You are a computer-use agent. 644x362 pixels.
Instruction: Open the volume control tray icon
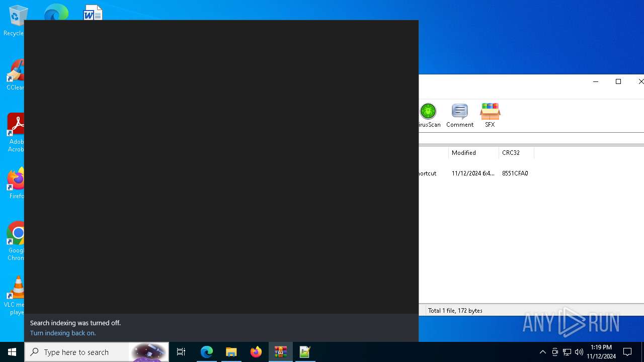(579, 352)
